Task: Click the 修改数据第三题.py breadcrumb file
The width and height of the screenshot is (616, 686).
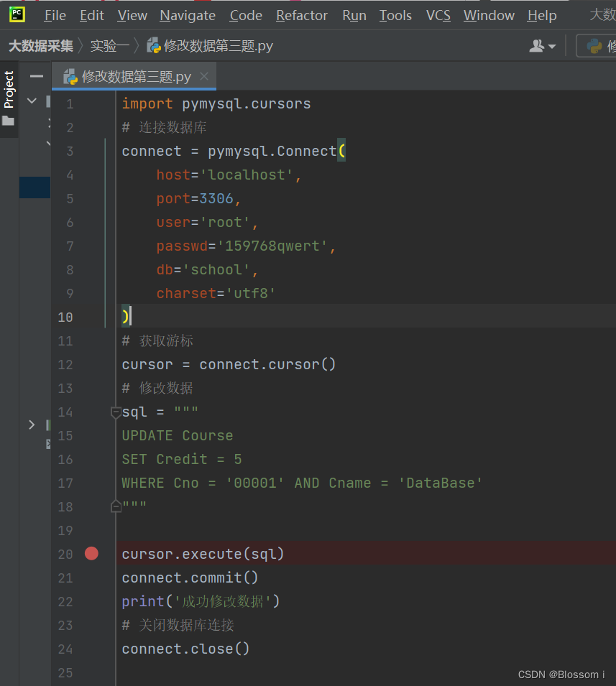Action: [210, 45]
